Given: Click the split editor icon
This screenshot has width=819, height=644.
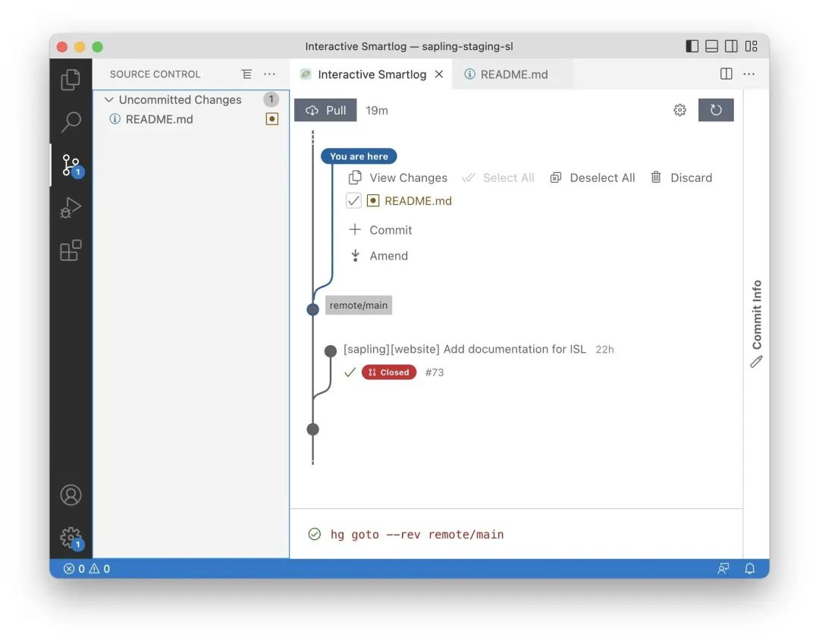Looking at the screenshot, I should (726, 74).
